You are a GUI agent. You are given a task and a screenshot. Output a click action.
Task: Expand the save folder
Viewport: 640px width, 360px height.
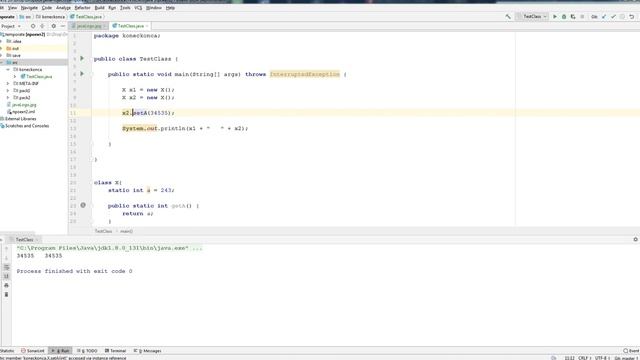(2, 56)
